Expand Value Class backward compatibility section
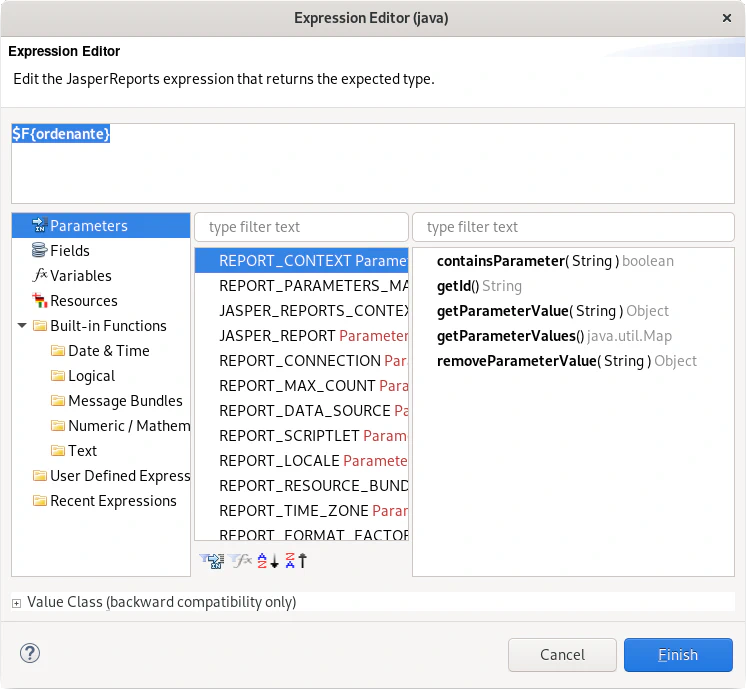 pyautogui.click(x=17, y=602)
